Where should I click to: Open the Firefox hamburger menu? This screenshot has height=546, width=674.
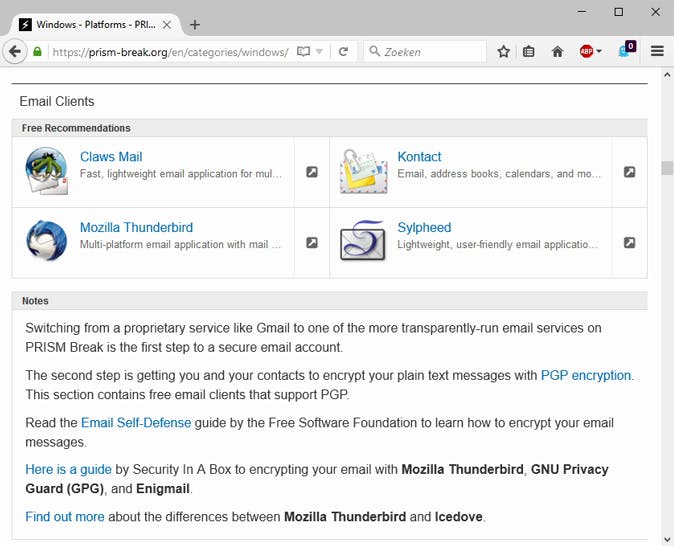click(657, 52)
